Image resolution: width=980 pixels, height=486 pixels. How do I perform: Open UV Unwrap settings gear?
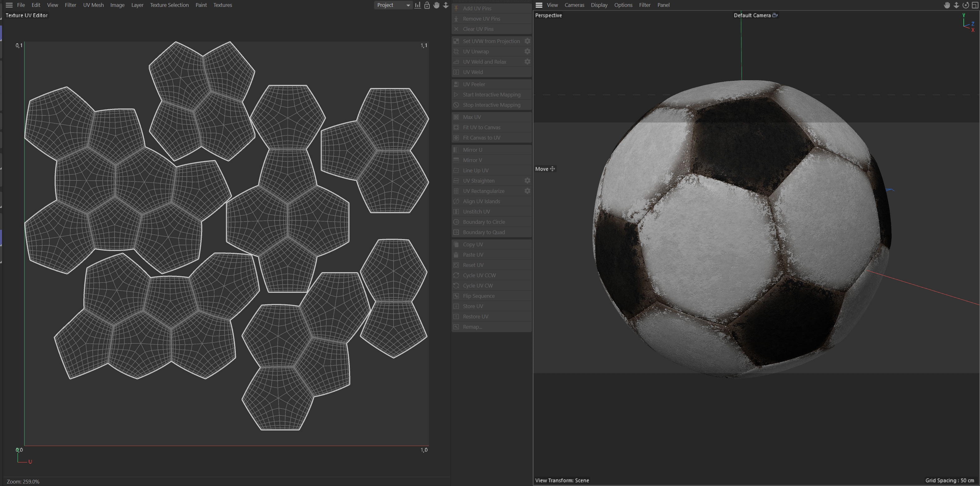[x=527, y=51]
